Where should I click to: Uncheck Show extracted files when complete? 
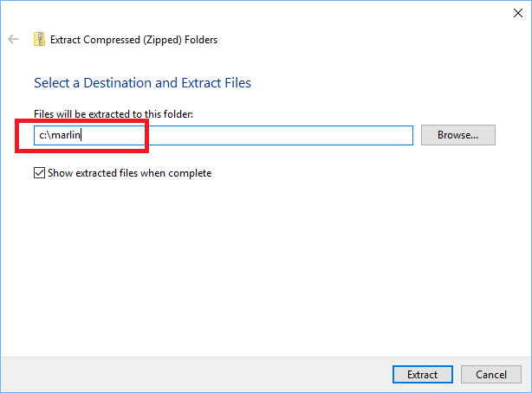[x=39, y=173]
